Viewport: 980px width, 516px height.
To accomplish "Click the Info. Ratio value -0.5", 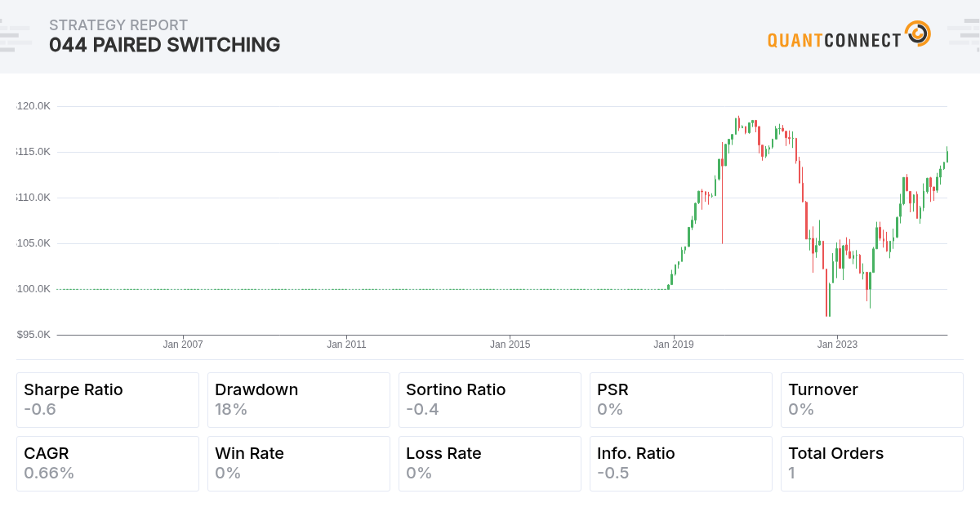I will click(x=613, y=473).
